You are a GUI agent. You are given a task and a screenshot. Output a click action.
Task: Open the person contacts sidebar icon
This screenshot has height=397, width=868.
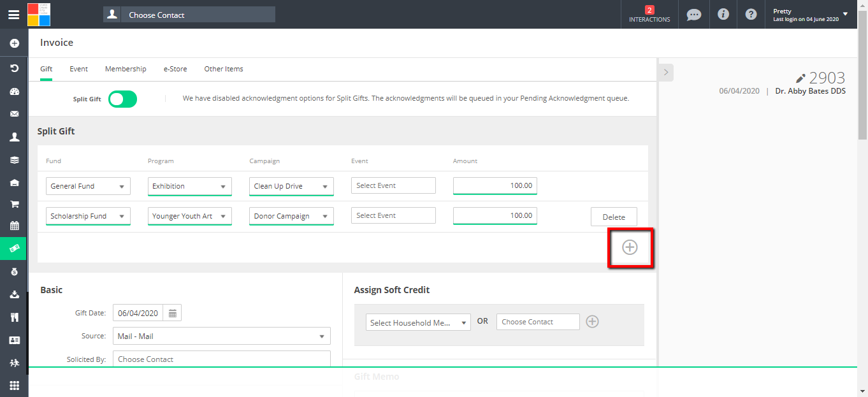coord(14,137)
